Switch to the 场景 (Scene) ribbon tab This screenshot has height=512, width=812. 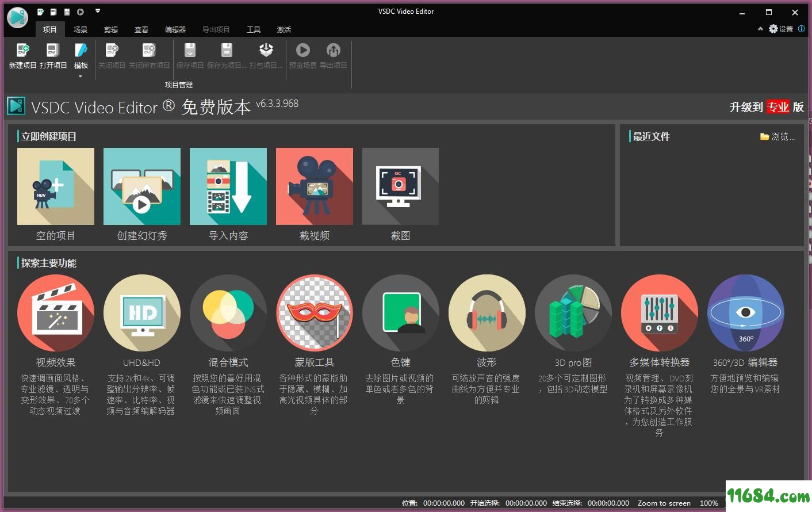[81, 29]
